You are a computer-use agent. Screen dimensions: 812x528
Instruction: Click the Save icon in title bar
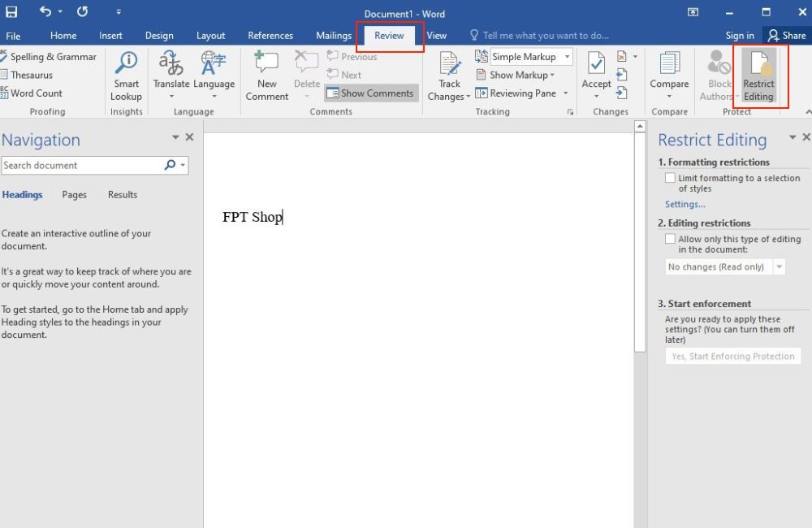point(11,11)
